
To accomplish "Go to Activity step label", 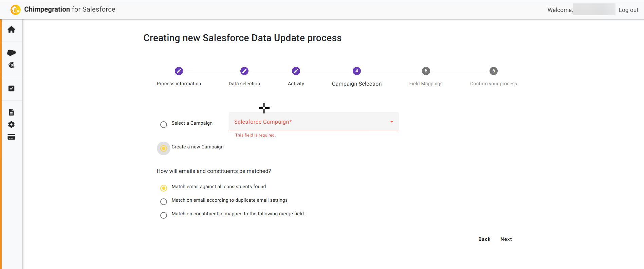I will coord(296,84).
